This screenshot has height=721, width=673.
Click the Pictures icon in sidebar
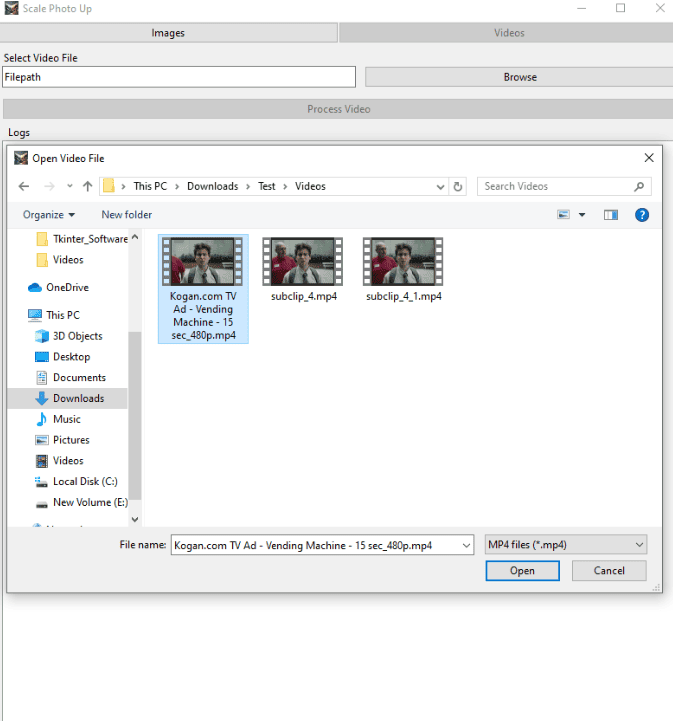(x=42, y=441)
